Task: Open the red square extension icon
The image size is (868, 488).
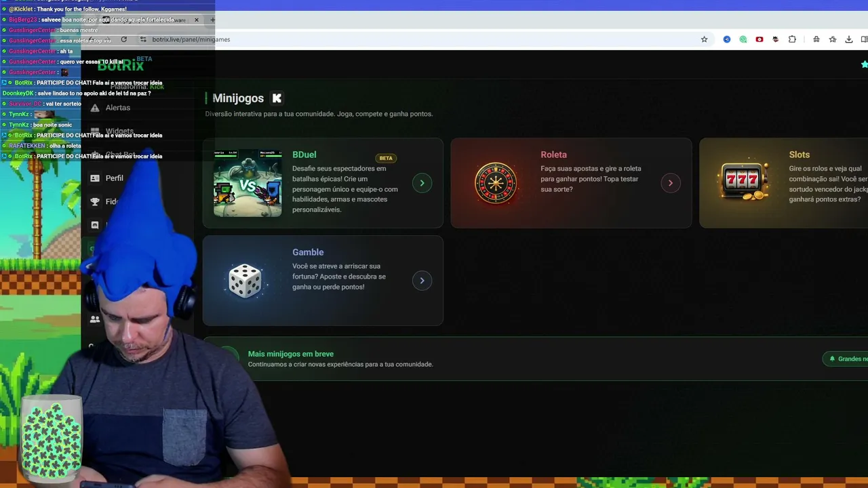Action: [x=759, y=39]
